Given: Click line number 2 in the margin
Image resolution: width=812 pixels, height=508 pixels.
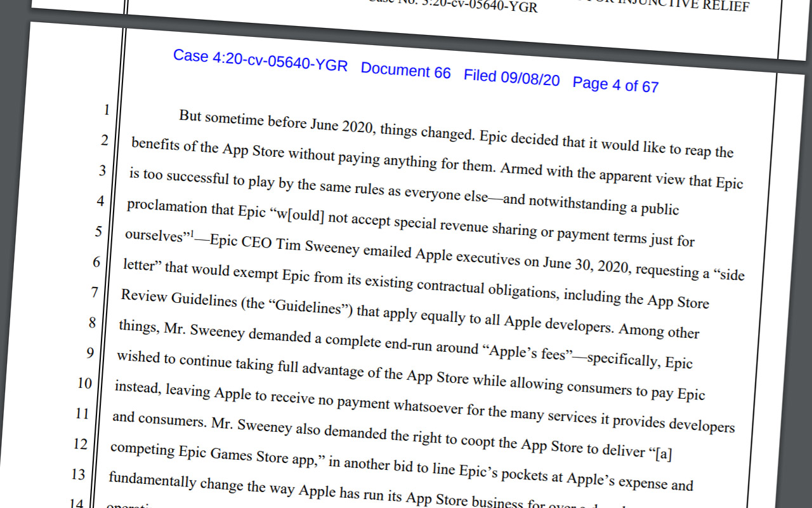Looking at the screenshot, I should tap(104, 140).
